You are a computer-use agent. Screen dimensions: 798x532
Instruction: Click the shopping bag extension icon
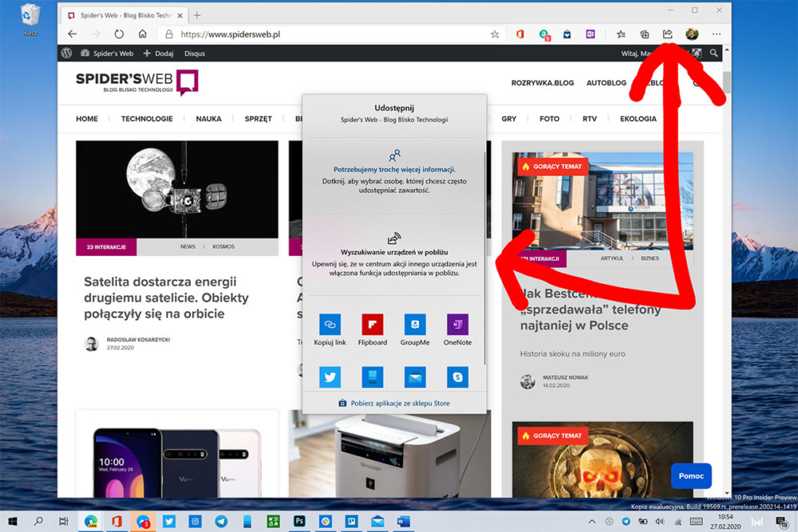pos(567,34)
